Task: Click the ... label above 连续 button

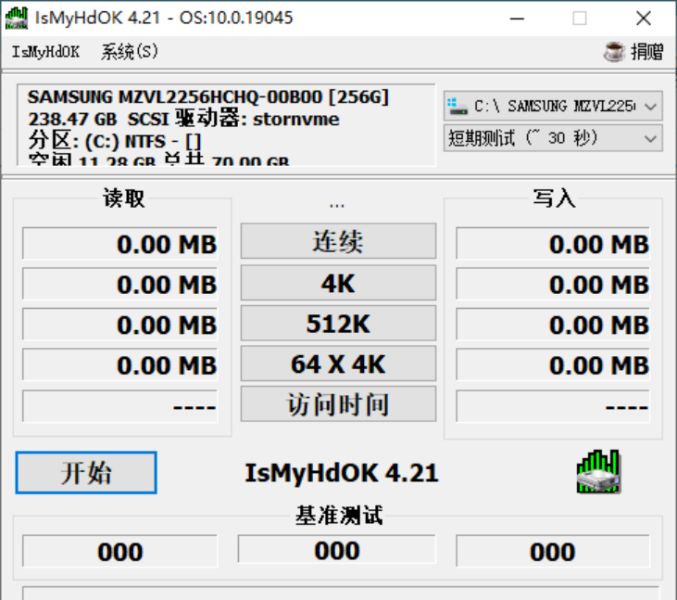Action: pos(337,205)
